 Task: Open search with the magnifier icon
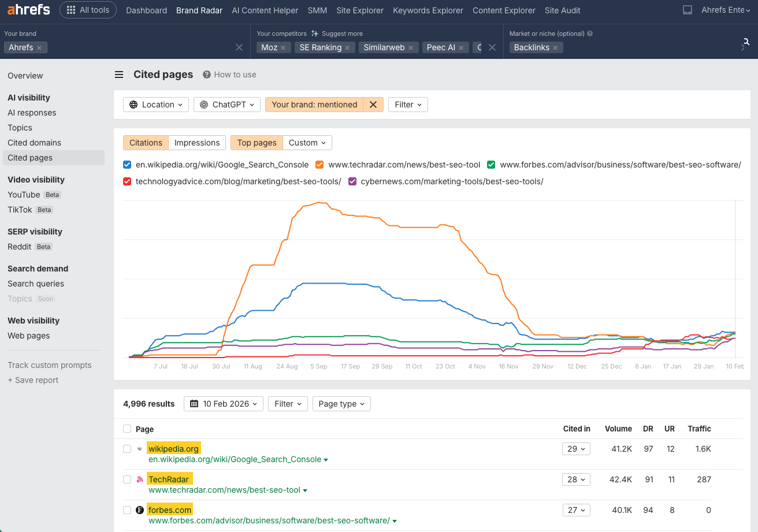pos(746,42)
